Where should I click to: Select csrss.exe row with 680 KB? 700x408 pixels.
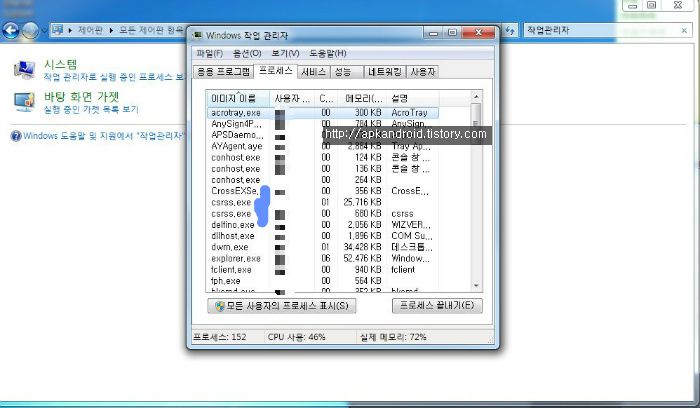(x=322, y=213)
